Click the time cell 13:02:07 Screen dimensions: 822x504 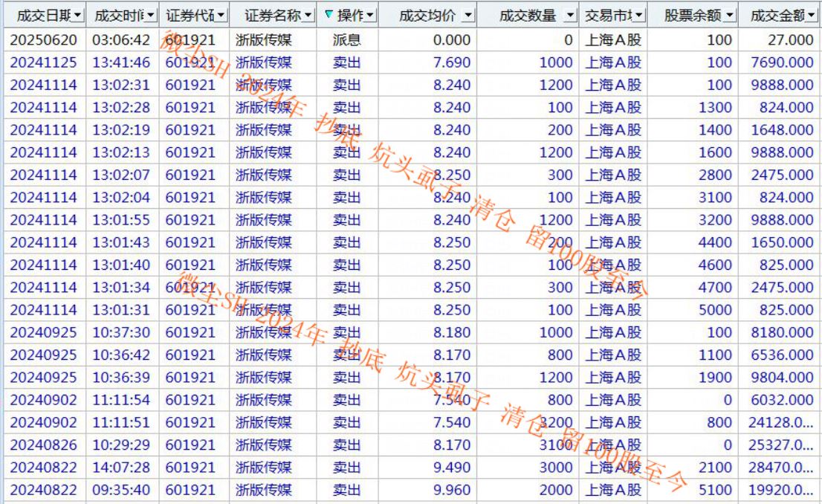pyautogui.click(x=121, y=175)
